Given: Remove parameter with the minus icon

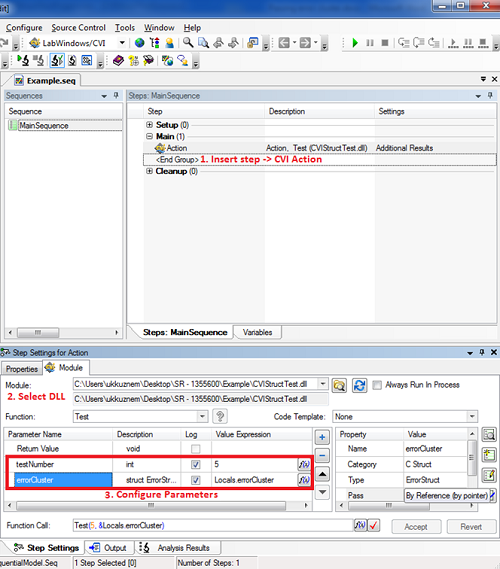Looking at the screenshot, I should (x=322, y=455).
